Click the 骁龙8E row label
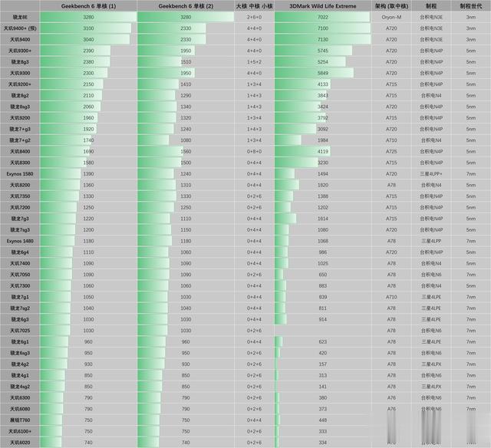This screenshot has width=491, height=448. tap(20, 17)
